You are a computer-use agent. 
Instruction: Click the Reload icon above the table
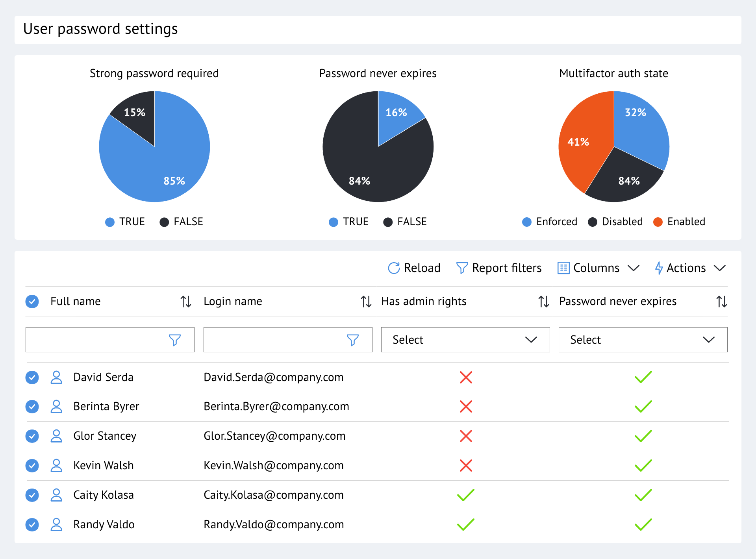pos(394,268)
